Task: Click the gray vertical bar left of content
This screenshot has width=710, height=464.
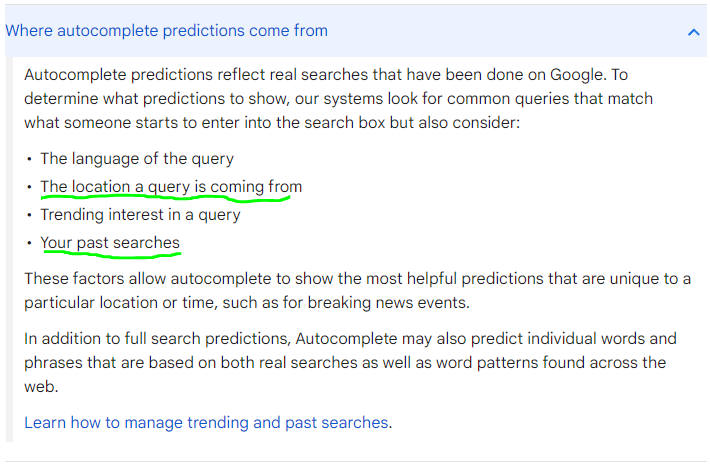Action: (x=10, y=249)
